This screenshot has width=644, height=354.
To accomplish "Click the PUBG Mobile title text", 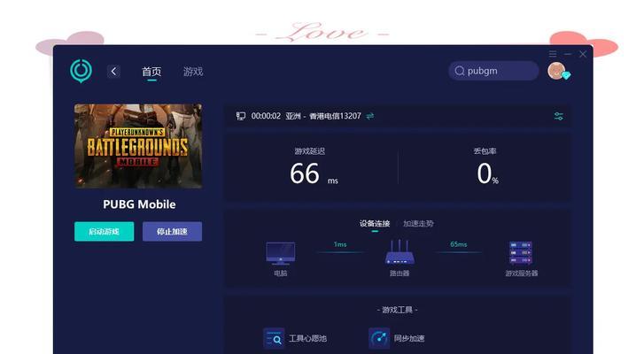I will [x=139, y=204].
